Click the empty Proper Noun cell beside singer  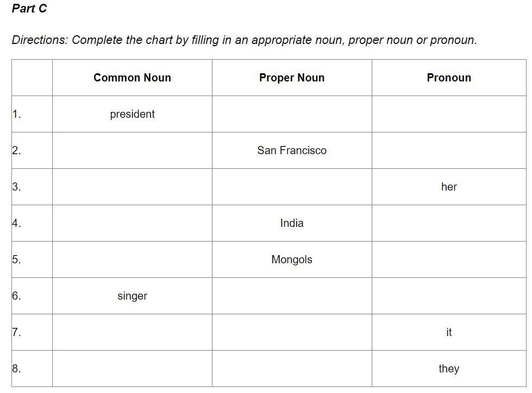pyautogui.click(x=292, y=296)
